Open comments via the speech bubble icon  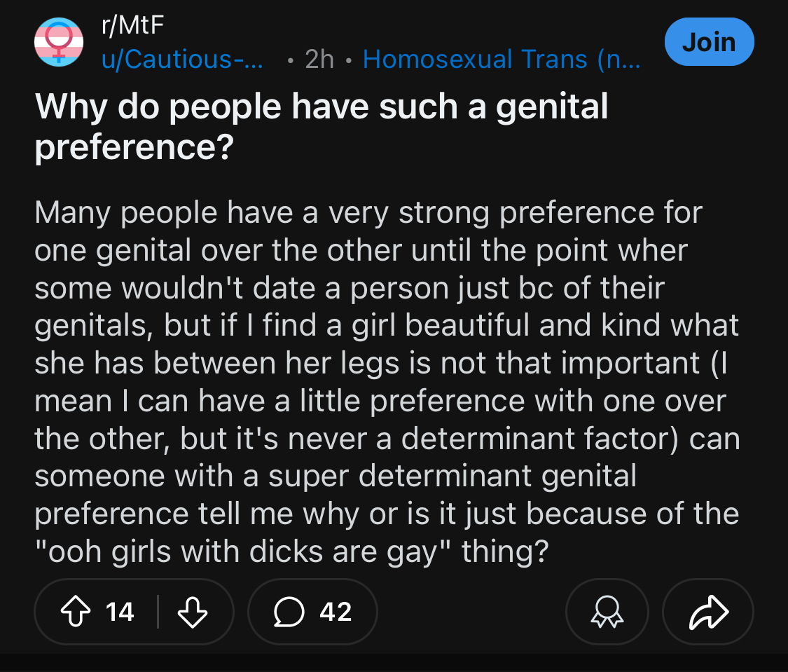pos(289,612)
